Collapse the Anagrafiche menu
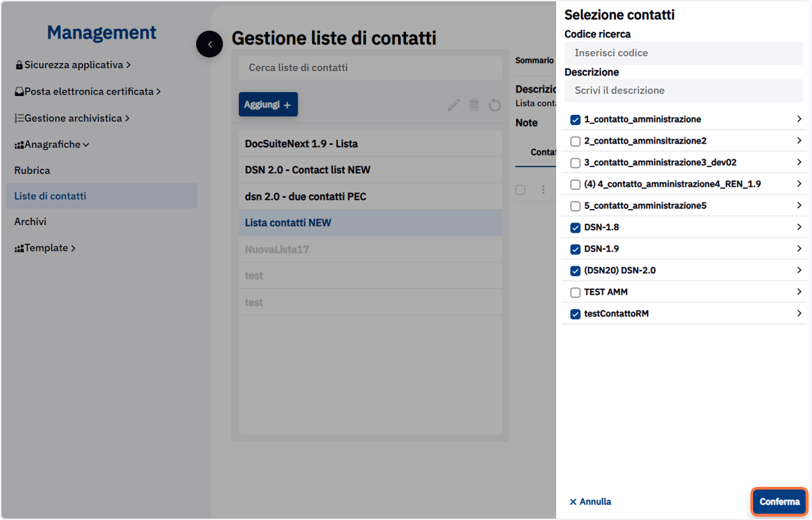Image resolution: width=812 pixels, height=520 pixels. 52,144
